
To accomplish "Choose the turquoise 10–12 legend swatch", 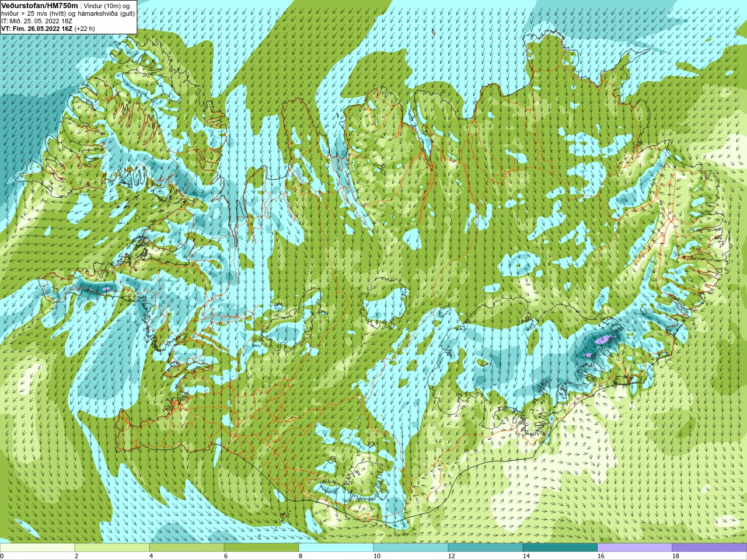I will [x=411, y=548].
